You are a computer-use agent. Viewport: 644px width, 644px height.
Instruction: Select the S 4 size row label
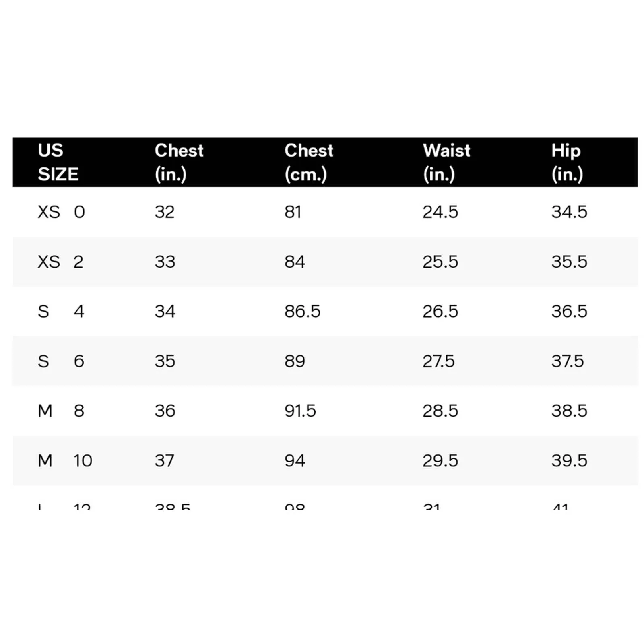pos(61,311)
